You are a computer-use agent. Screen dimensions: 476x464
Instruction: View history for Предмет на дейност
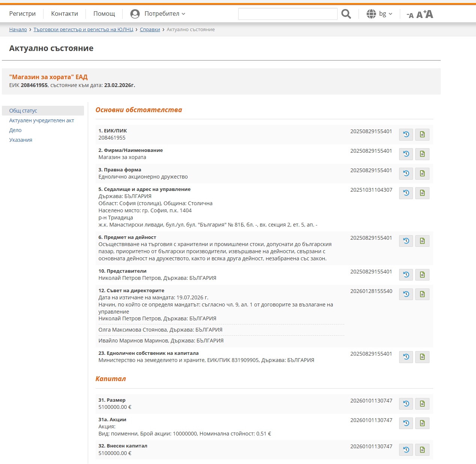(x=406, y=241)
